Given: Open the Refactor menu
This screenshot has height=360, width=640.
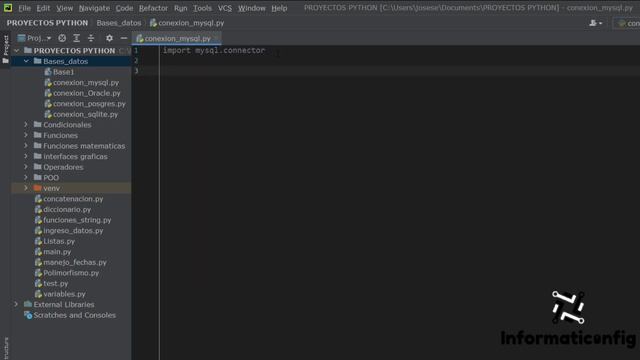Looking at the screenshot, I should point(153,8).
